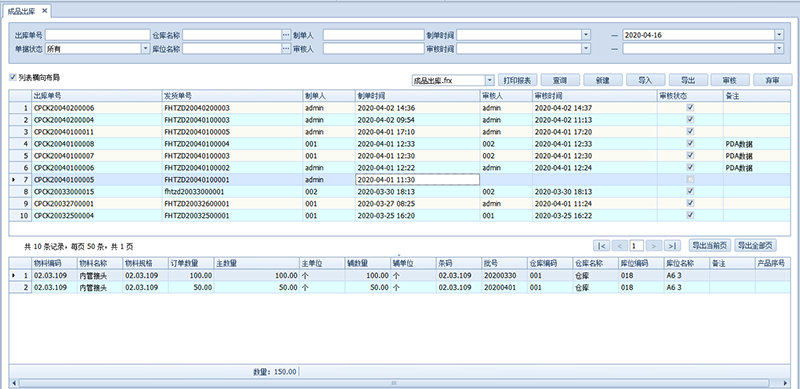Open 审核时间 end date dropdown
Image resolution: width=800 pixels, height=389 pixels.
click(x=779, y=48)
